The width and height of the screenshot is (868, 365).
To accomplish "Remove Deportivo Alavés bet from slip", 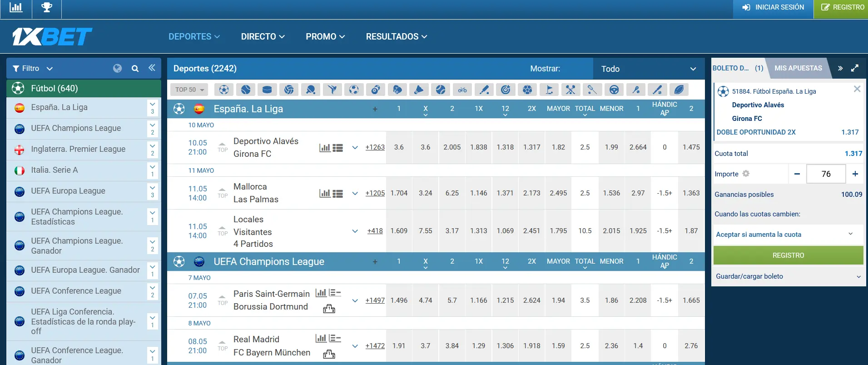I will pos(857,89).
